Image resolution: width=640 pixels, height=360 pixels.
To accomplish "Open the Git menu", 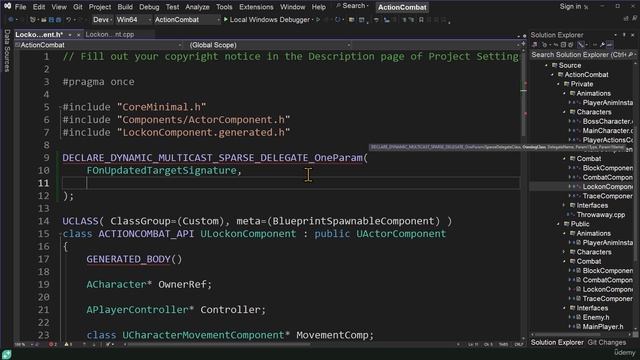I will pyautogui.click(x=78, y=7).
